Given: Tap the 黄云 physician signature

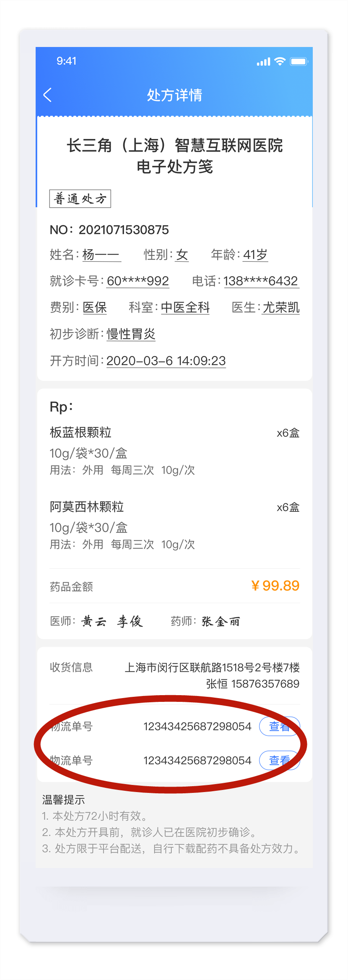Looking at the screenshot, I should (x=94, y=621).
